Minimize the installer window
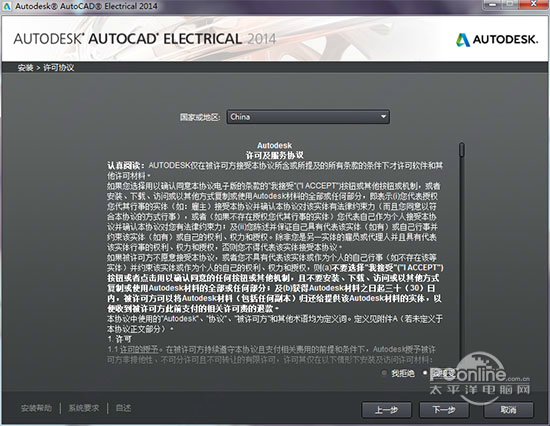 (492, 4)
